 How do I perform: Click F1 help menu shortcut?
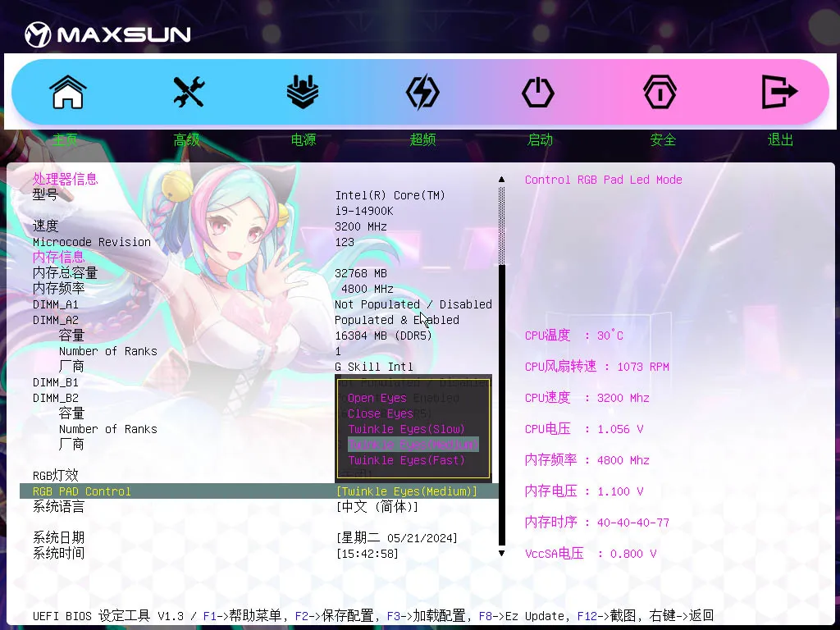242,616
